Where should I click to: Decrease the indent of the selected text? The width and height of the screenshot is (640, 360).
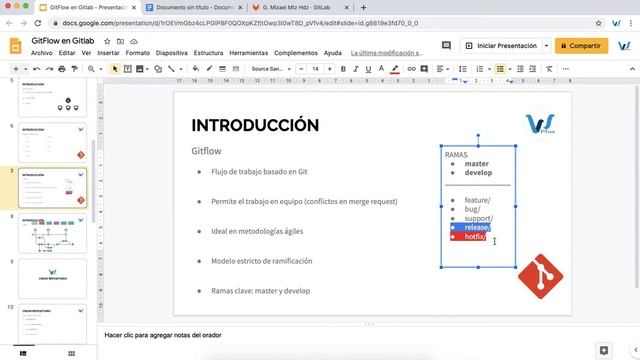(x=520, y=69)
